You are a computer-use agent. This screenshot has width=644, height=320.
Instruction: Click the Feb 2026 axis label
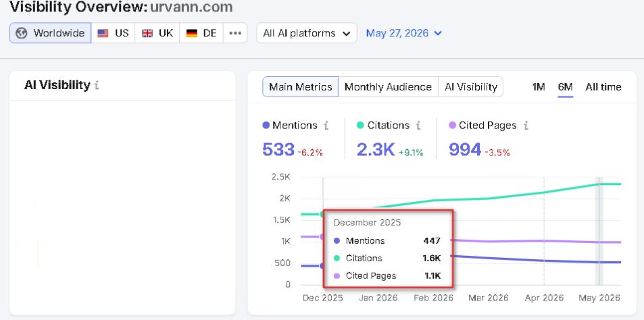tap(433, 298)
